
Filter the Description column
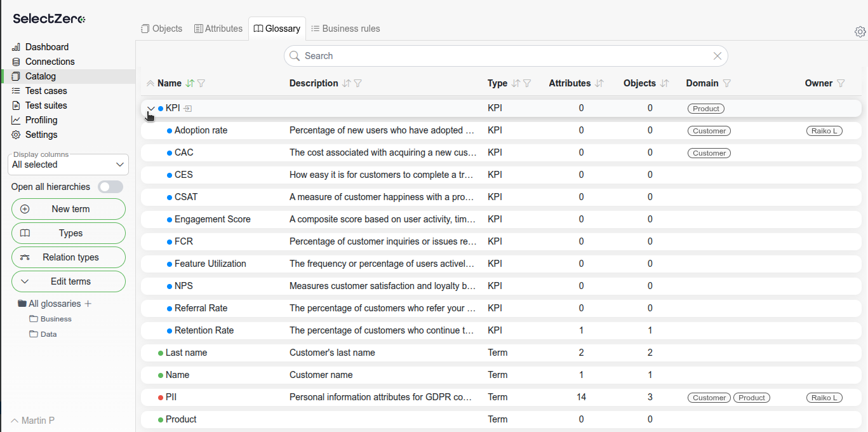(357, 83)
